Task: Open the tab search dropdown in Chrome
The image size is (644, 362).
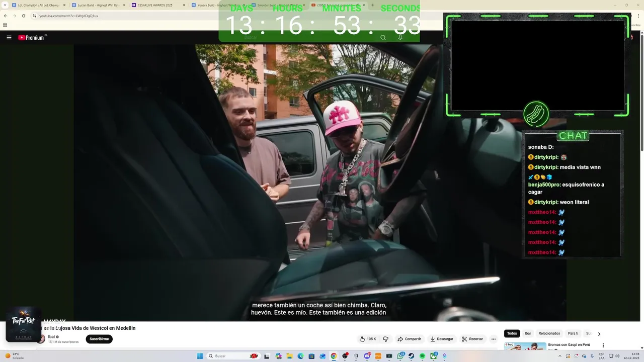Action: coord(5,5)
